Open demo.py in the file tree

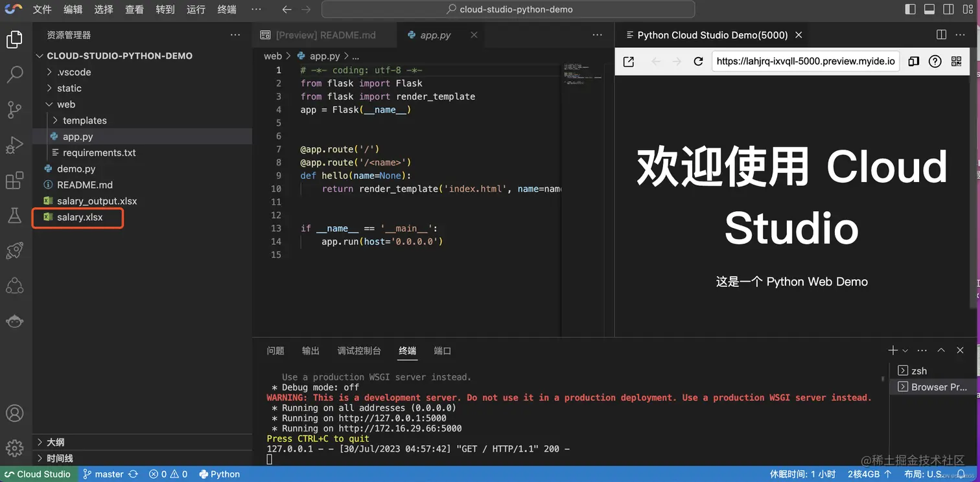click(x=76, y=168)
